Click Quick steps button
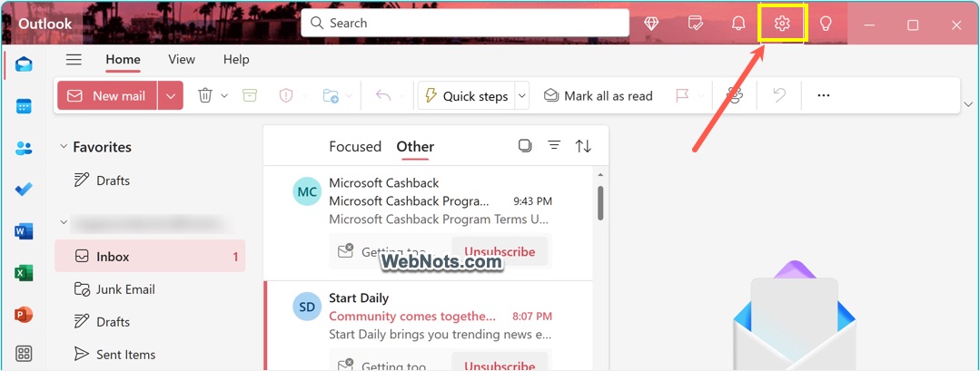 (x=466, y=95)
